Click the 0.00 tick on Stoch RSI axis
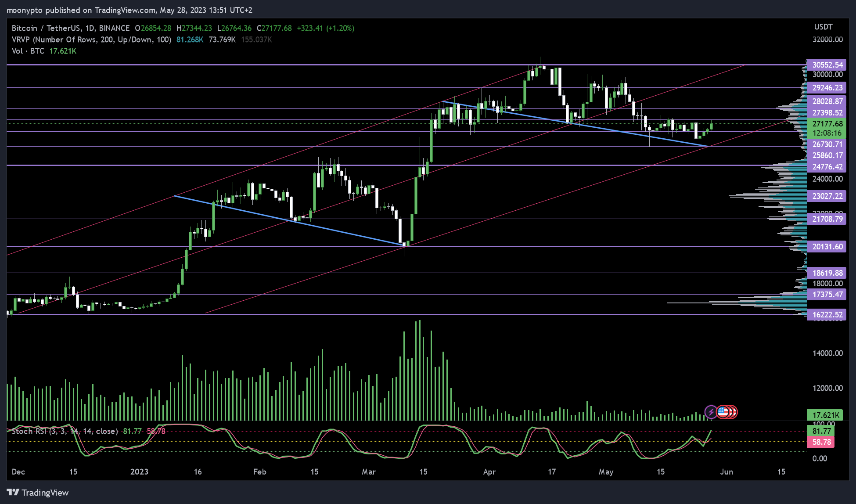 pyautogui.click(x=820, y=458)
